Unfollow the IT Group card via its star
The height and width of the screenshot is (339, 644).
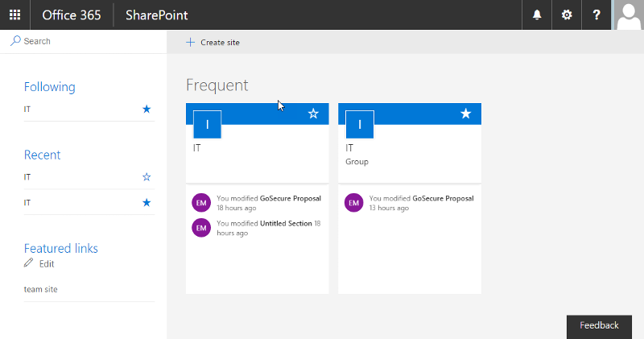465,114
